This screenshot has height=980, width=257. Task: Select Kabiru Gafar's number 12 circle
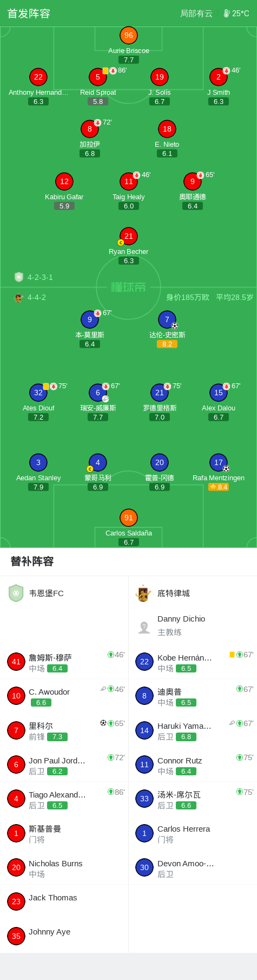pos(64,181)
